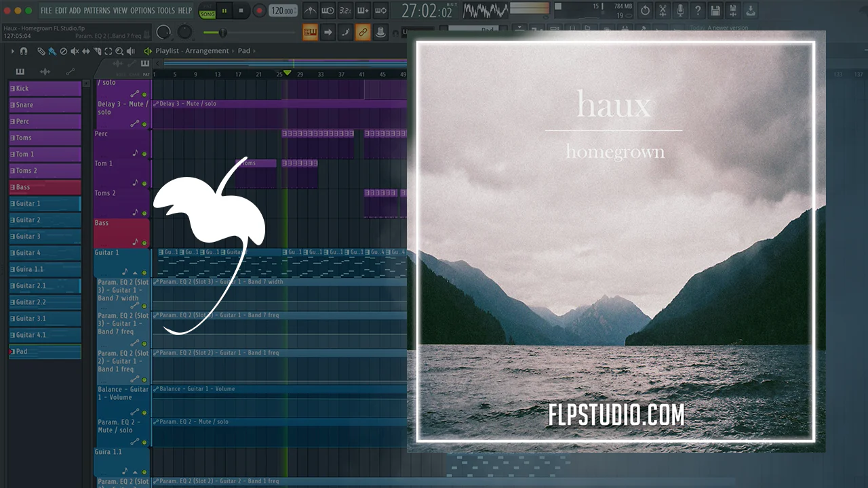Toggle the 3-2-1 countdown before recording
Screen dimensions: 868x488
point(345,11)
